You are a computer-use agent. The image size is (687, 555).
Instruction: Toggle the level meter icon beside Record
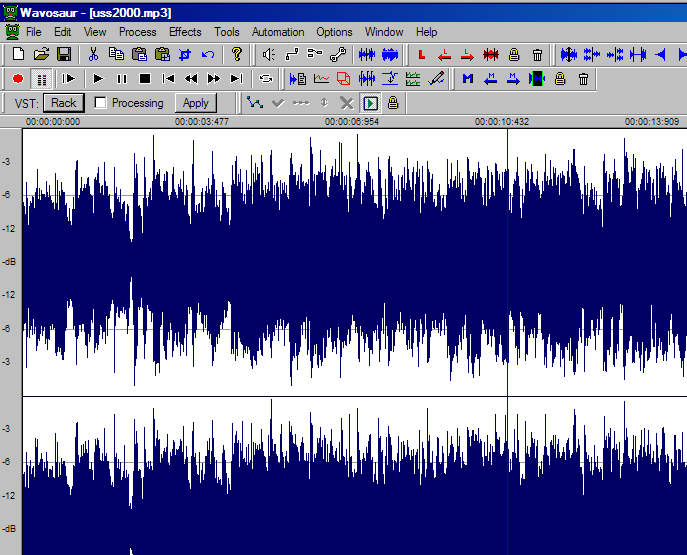(x=41, y=78)
